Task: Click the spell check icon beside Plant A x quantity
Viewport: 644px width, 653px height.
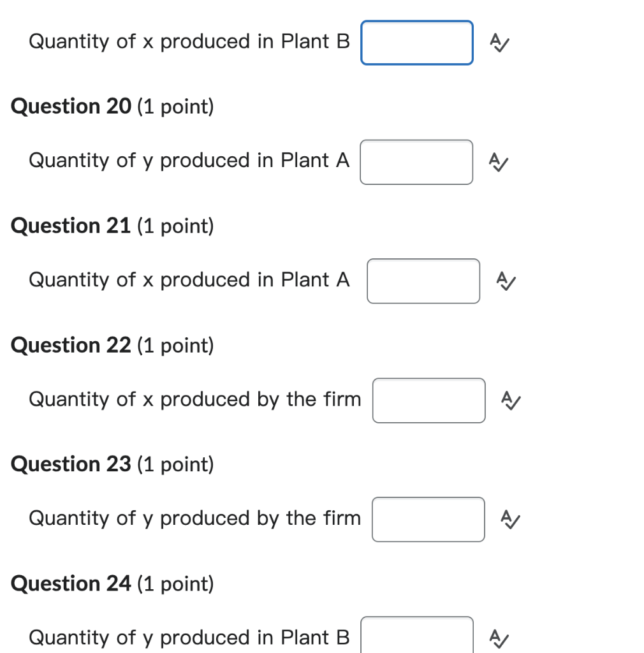Action: coord(506,281)
